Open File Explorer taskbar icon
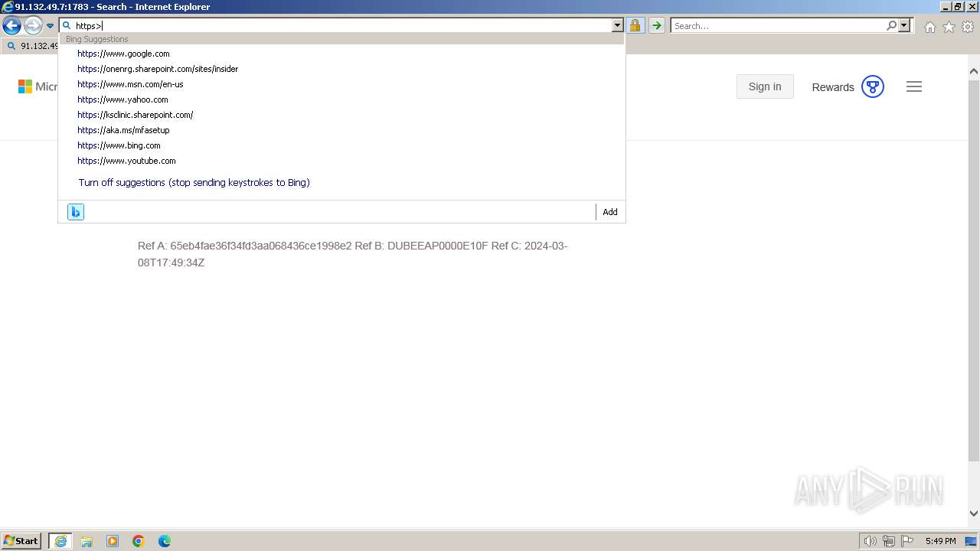The height and width of the screenshot is (551, 980). [x=87, y=541]
